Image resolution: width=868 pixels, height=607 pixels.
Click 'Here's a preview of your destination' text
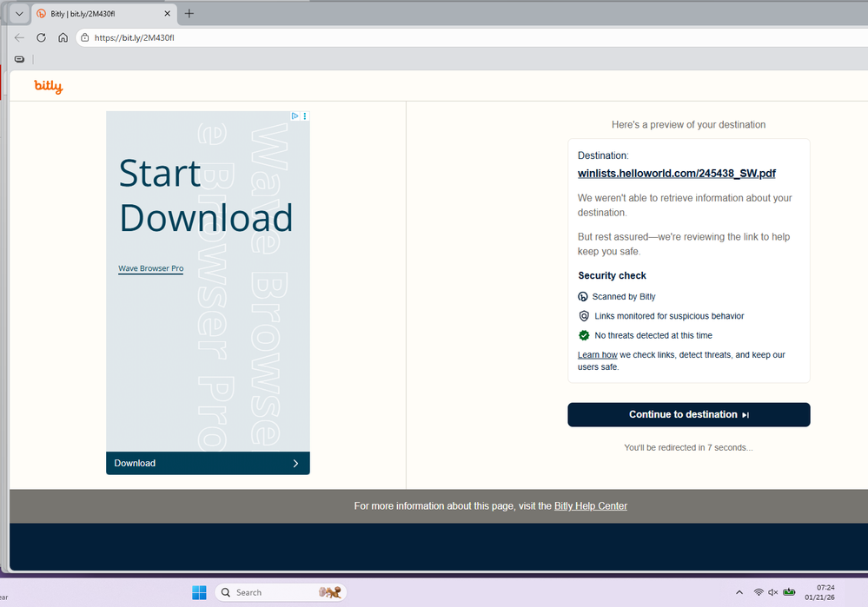point(689,124)
